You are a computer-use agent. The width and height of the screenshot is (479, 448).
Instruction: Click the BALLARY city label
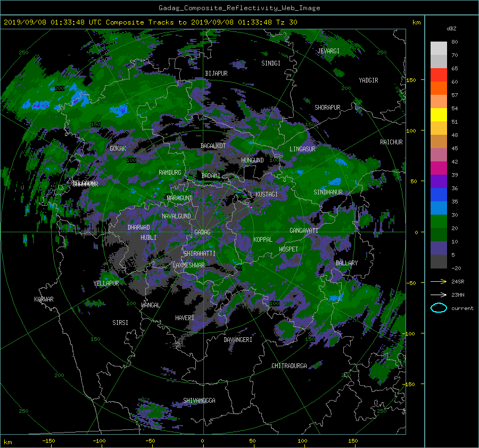coord(346,263)
